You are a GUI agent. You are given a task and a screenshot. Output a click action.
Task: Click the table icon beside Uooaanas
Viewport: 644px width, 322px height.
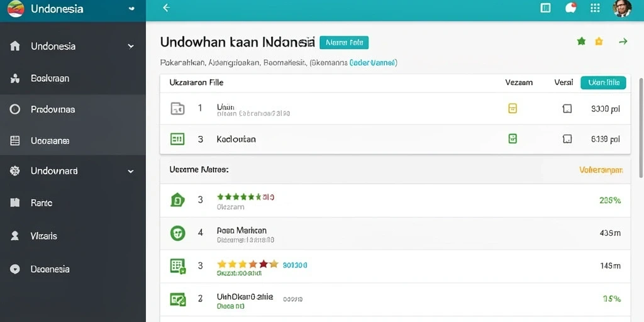(15, 141)
